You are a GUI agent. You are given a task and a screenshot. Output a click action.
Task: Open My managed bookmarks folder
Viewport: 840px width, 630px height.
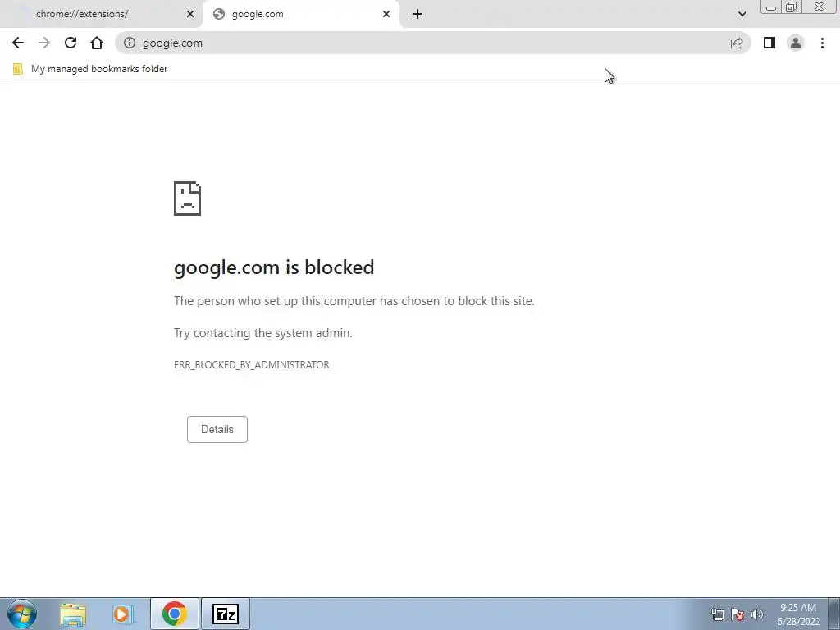[90, 69]
